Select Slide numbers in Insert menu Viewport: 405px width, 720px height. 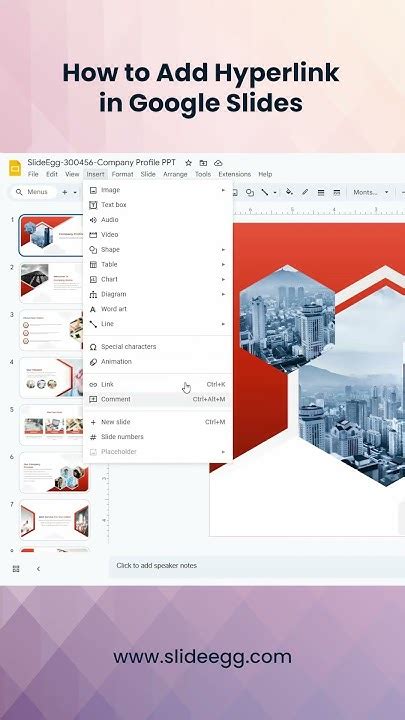tap(158, 437)
